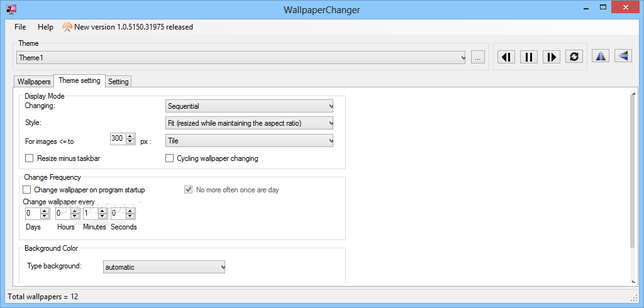The image size is (644, 308).
Task: Click the refresh wallpaper icon
Action: pyautogui.click(x=574, y=57)
